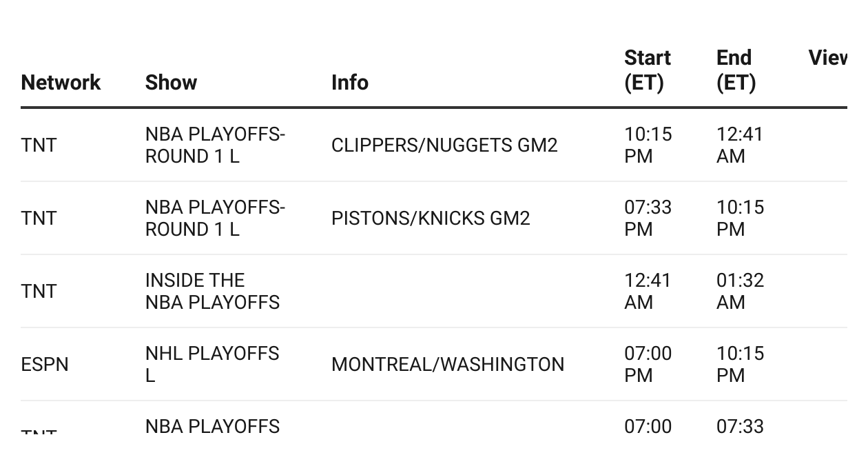The height and width of the screenshot is (455, 868).
Task: Select the PISTONS/KNICKS GM2 info cell
Action: [431, 219]
